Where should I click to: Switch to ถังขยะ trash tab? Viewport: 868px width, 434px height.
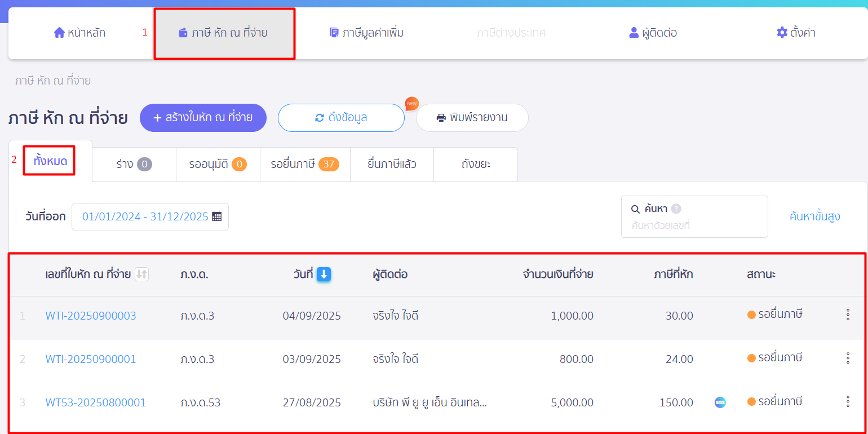(476, 165)
